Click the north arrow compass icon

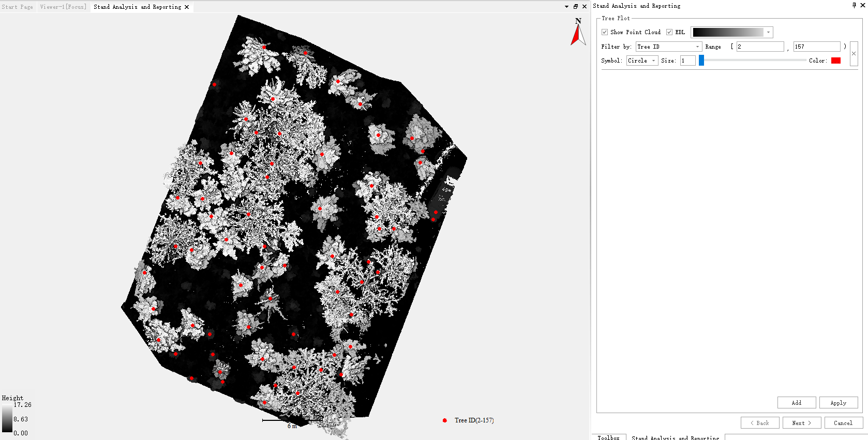578,32
